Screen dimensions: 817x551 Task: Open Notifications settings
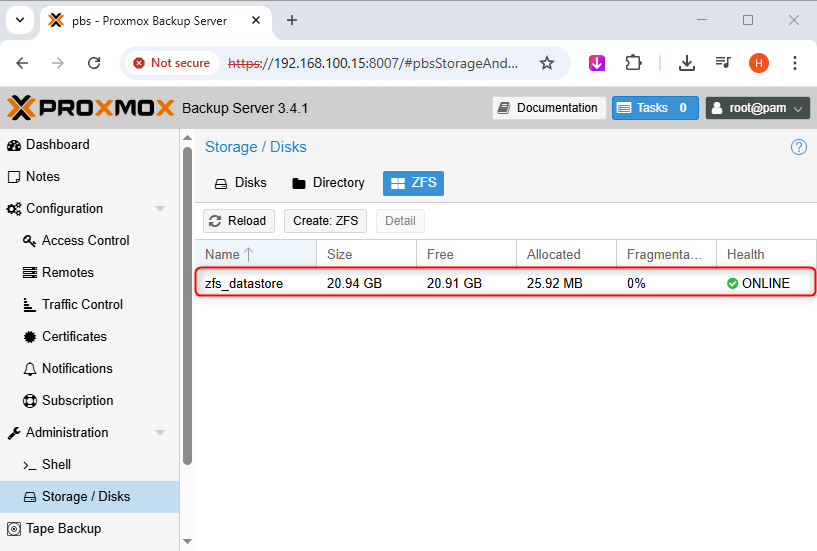point(77,368)
